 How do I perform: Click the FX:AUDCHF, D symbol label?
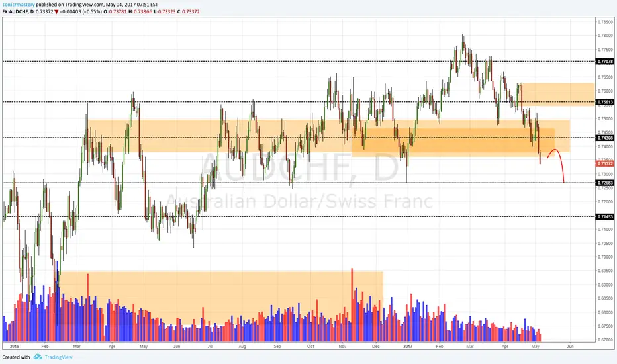tap(18, 12)
